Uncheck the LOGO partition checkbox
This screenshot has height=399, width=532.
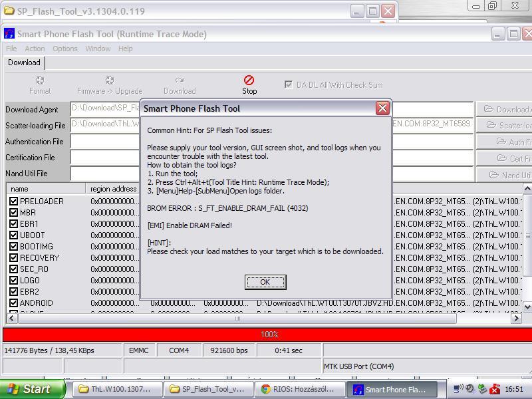coord(13,280)
